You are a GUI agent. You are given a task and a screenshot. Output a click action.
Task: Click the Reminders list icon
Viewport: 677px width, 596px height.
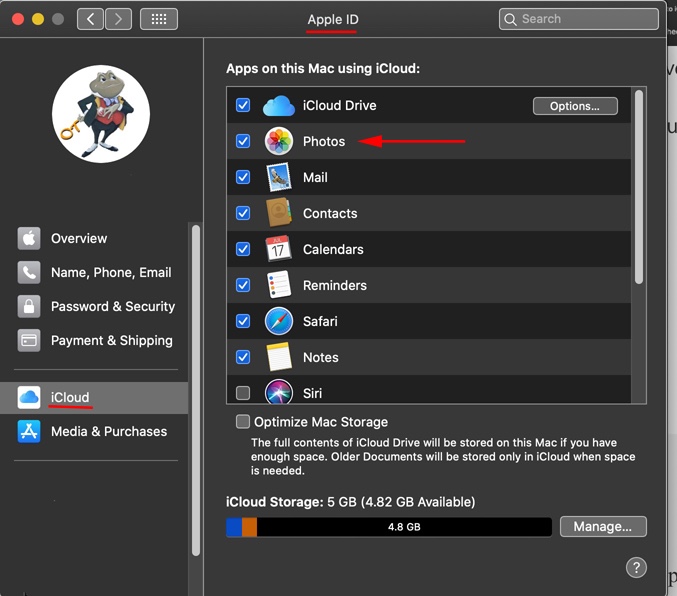(278, 285)
